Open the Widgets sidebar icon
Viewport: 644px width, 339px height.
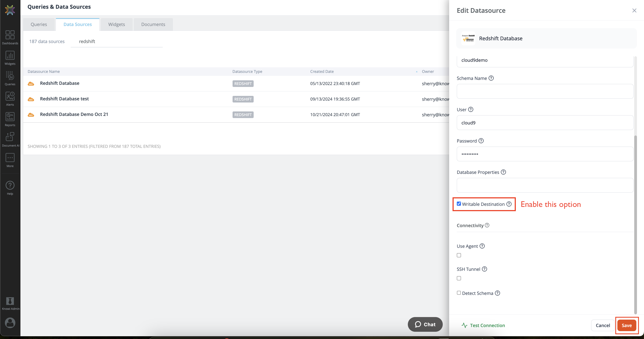click(x=10, y=58)
